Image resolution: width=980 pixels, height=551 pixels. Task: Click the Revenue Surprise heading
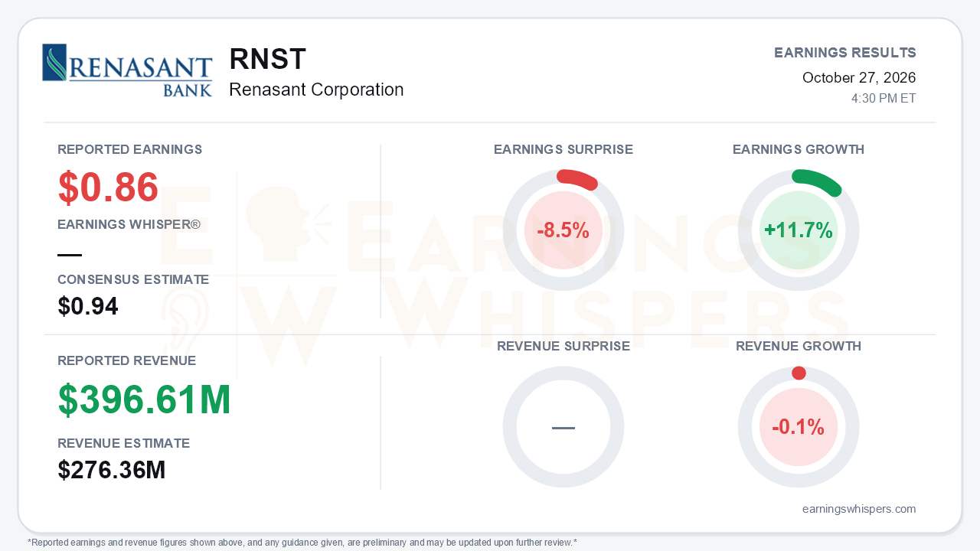point(563,346)
